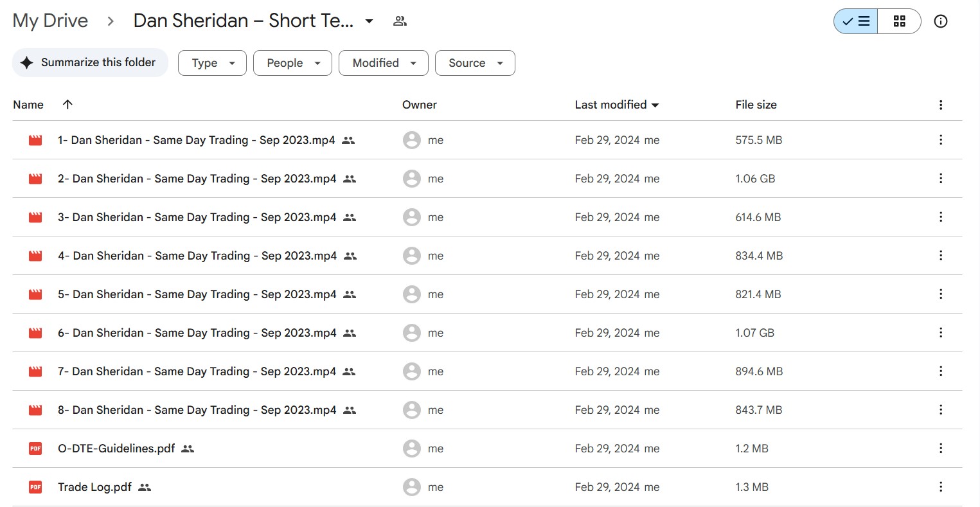The image size is (980, 507).
Task: Click shared icon next to O-DTE-Guidelines.pdf
Action: [188, 449]
